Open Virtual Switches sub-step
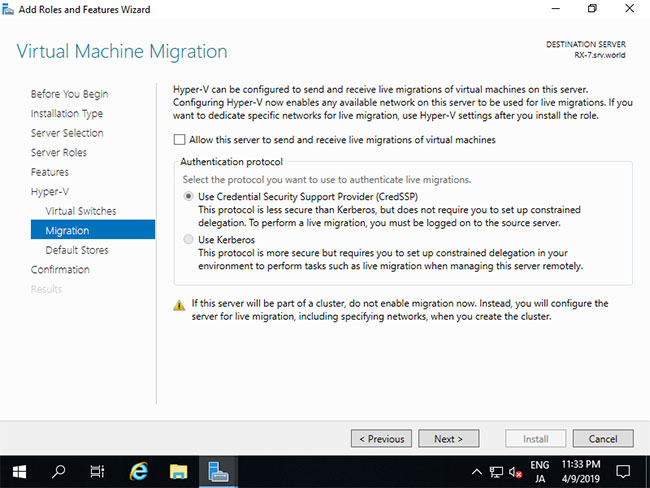 coord(81,211)
